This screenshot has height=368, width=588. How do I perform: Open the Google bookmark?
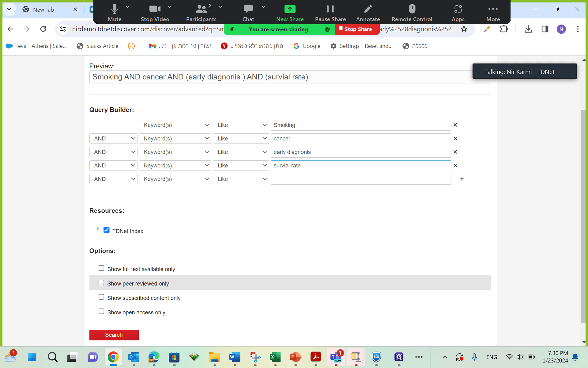pyautogui.click(x=307, y=46)
